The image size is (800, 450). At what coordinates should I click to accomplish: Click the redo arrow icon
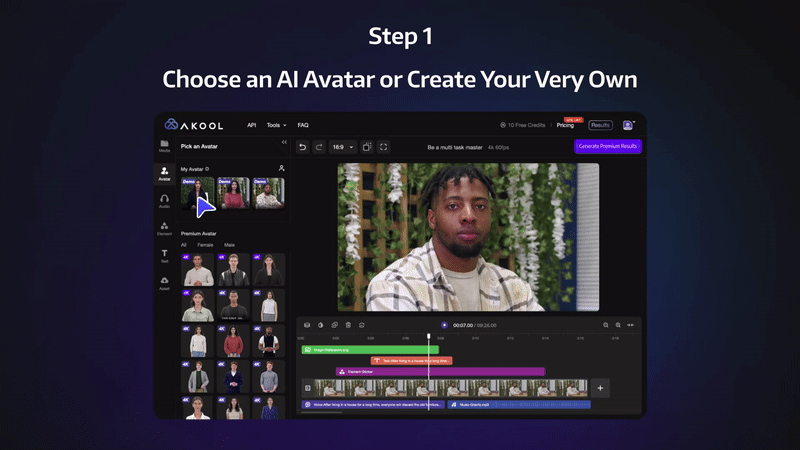(x=319, y=147)
